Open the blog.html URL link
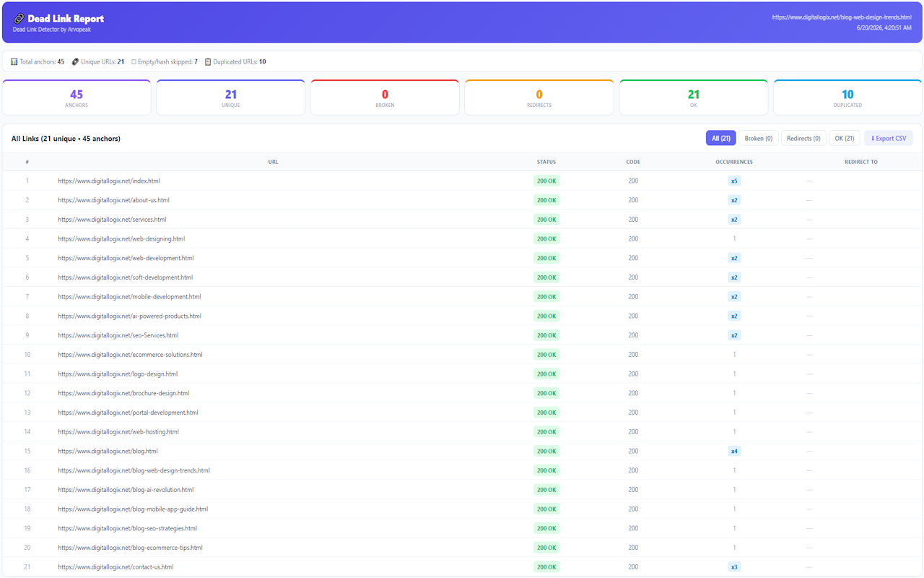Viewport: 924px width, 578px height. tap(108, 451)
